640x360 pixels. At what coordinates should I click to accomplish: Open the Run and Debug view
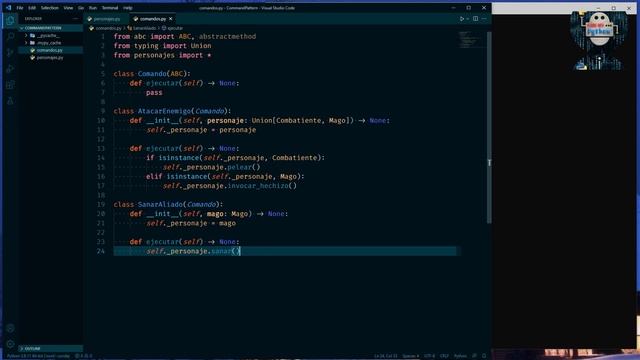click(10, 69)
